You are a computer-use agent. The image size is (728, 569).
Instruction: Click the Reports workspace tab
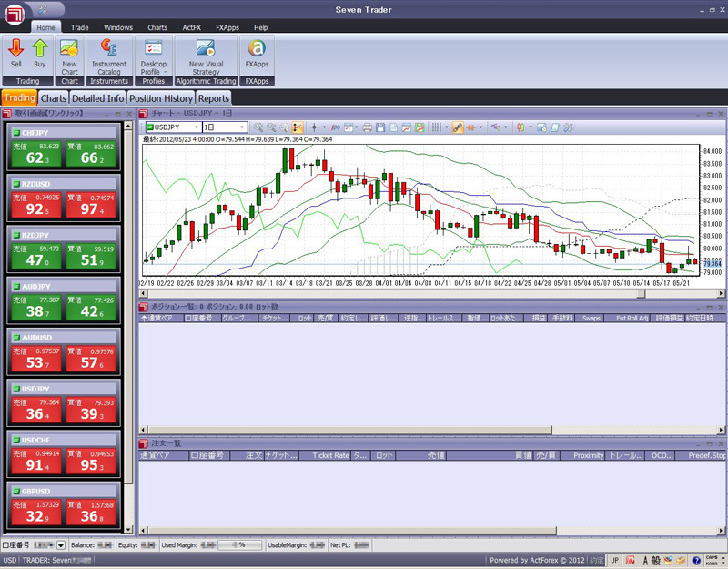214,98
